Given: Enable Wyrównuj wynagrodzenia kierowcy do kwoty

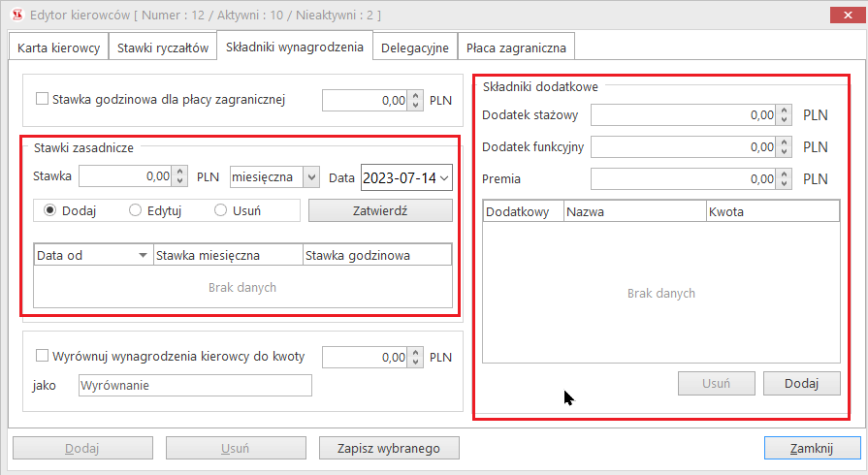Looking at the screenshot, I should 42,356.
